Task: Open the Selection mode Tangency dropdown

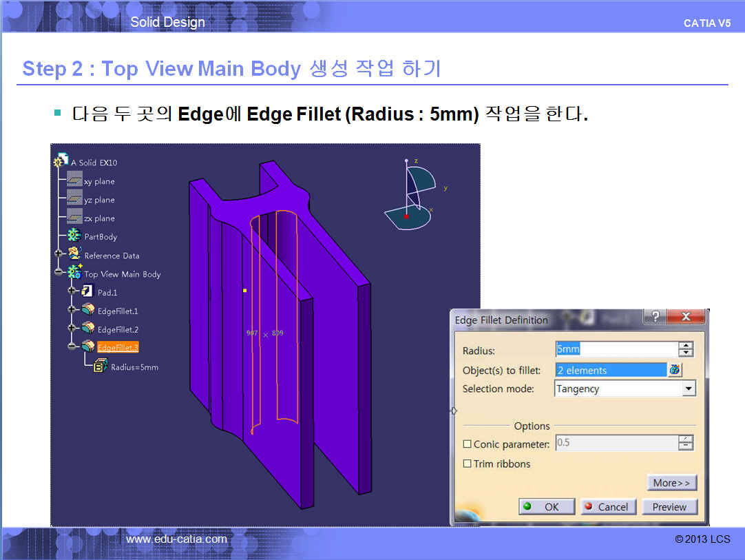Action: 689,388
